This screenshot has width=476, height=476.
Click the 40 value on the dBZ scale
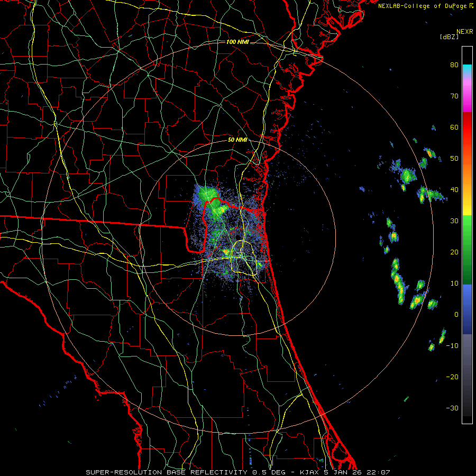click(x=454, y=190)
